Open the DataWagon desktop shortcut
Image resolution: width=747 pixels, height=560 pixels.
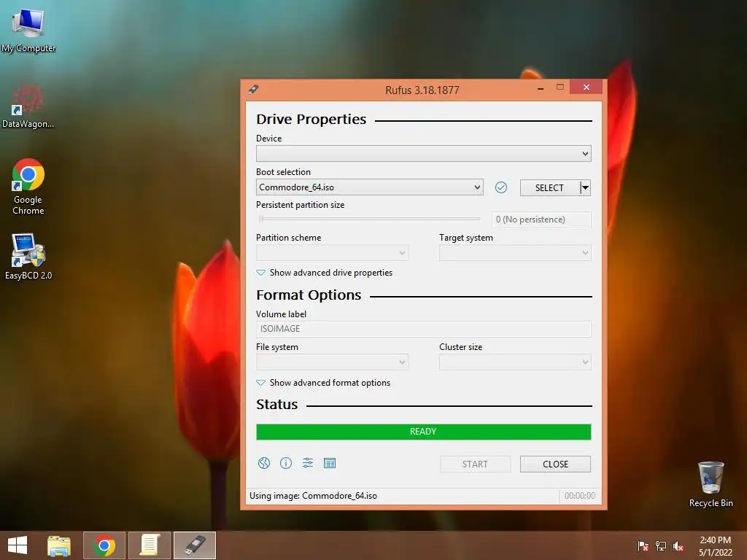(28, 106)
